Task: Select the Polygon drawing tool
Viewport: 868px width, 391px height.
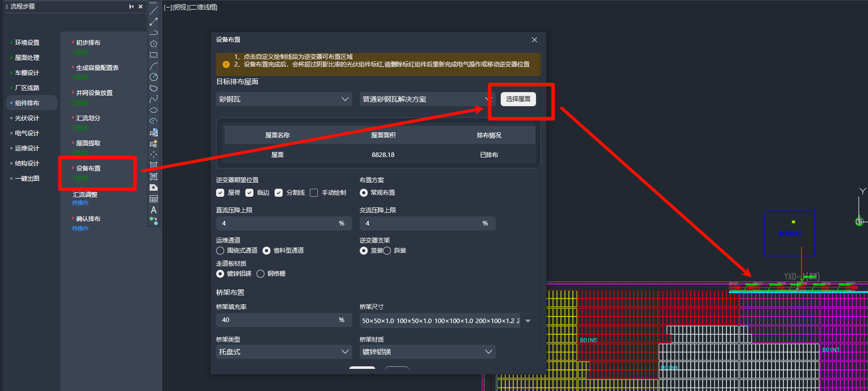Action: point(154,44)
